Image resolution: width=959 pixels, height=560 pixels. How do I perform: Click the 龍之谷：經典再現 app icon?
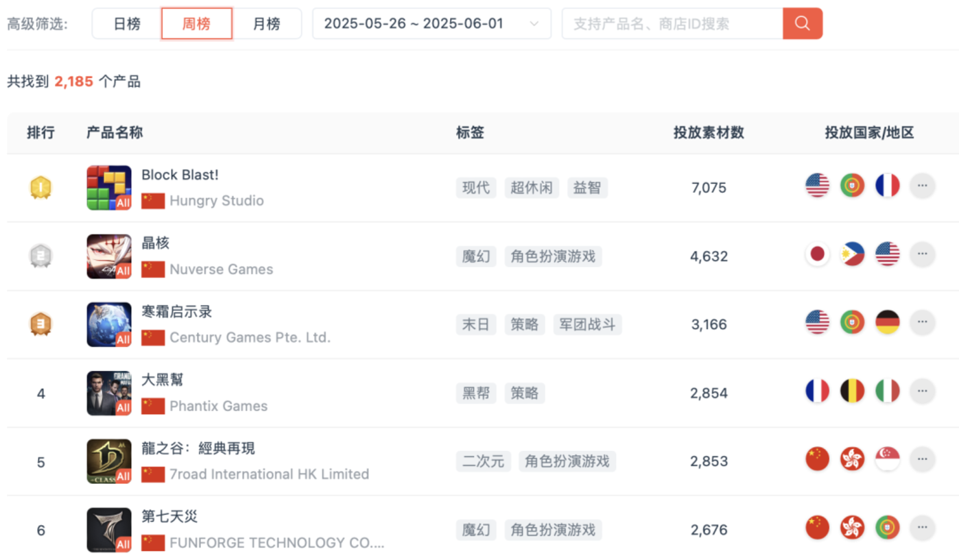109,461
